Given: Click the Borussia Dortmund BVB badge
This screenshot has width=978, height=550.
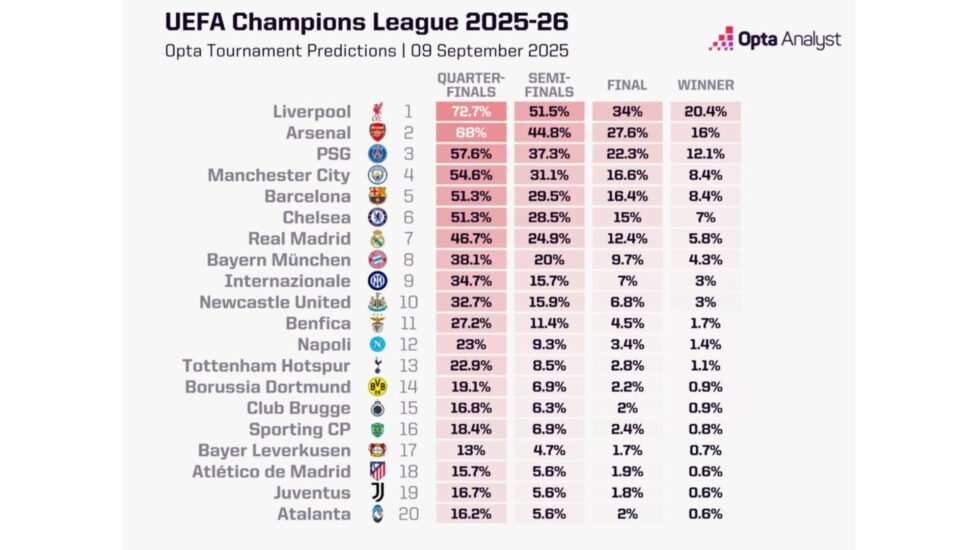Looking at the screenshot, I should tap(377, 387).
